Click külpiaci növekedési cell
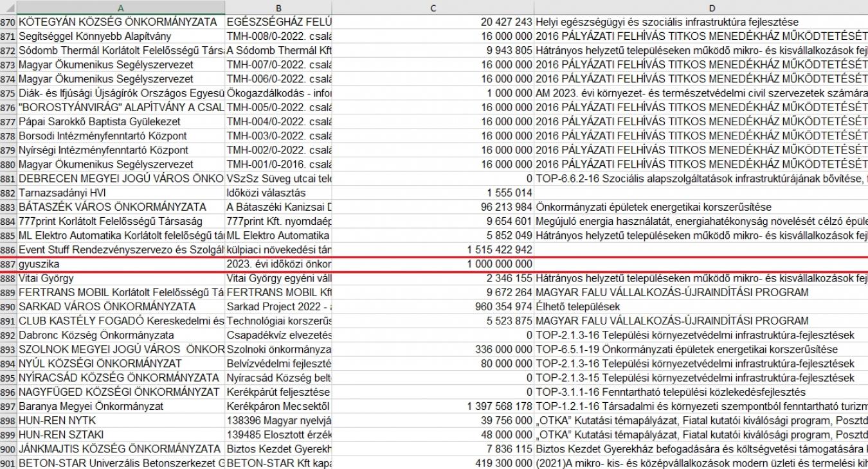The width and height of the screenshot is (868, 469). 278,250
